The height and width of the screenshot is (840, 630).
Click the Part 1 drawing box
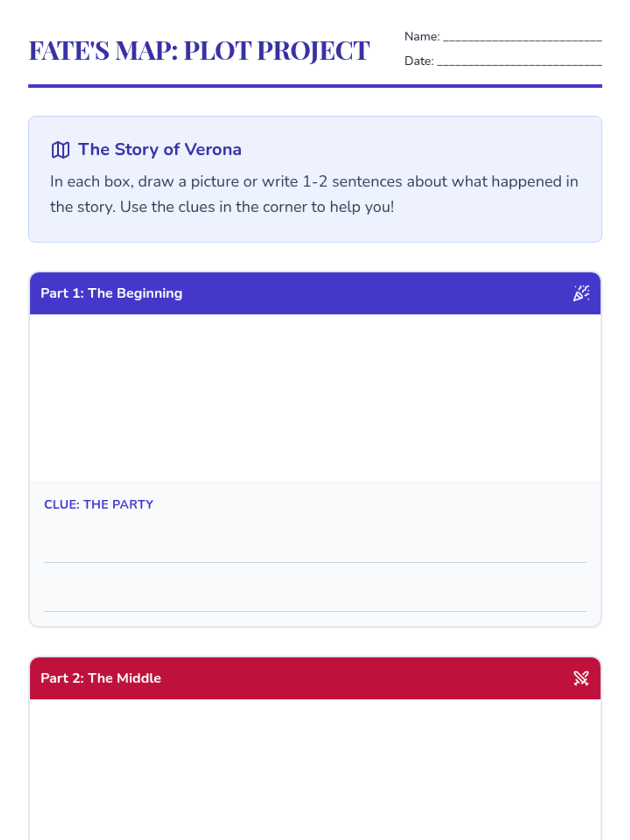(x=315, y=398)
